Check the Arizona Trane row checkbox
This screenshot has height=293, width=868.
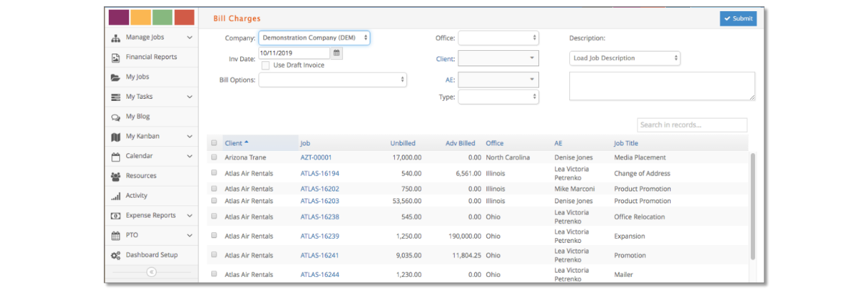pyautogui.click(x=214, y=157)
